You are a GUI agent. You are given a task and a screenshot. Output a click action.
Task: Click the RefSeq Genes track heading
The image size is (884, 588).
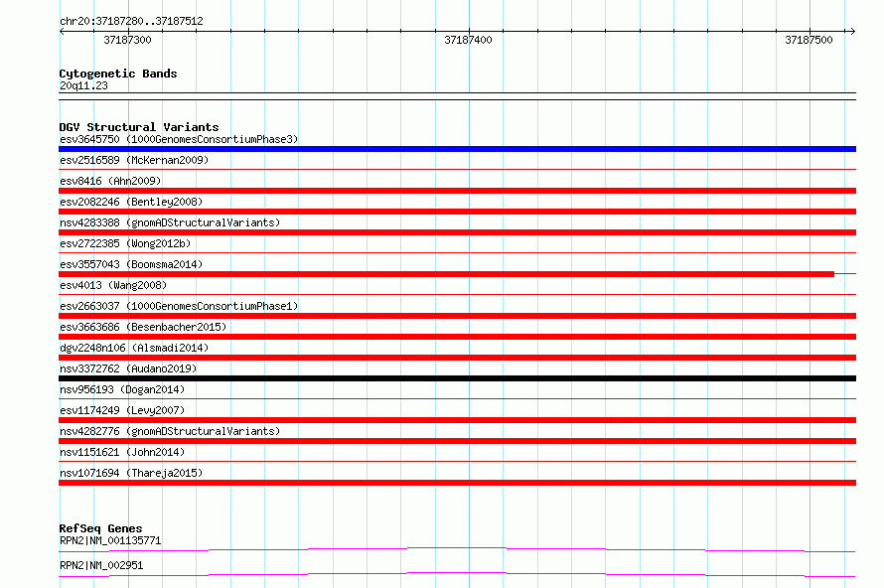101,528
